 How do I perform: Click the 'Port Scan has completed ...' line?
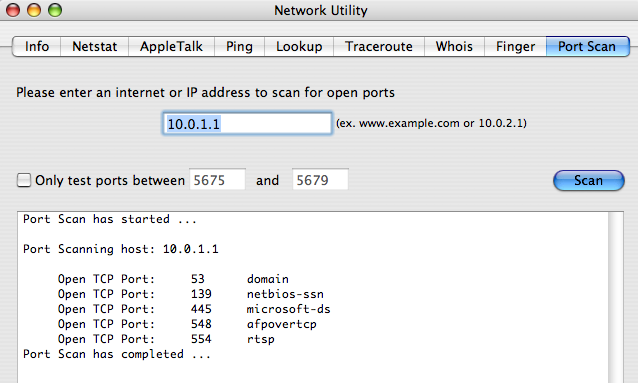point(117,355)
